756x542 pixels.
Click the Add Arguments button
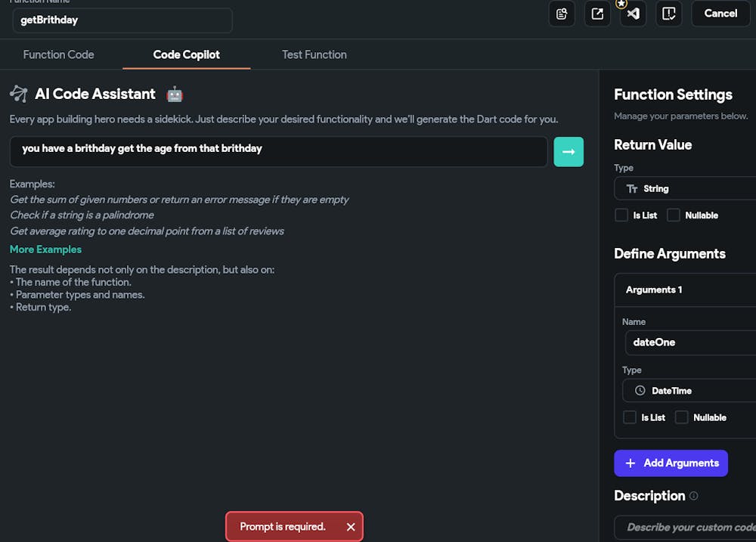coord(671,463)
